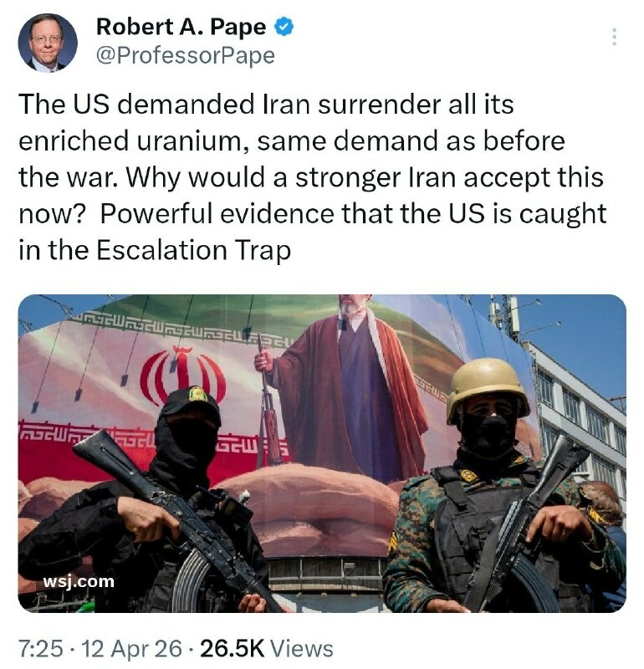Click the 7:25 post timestamp

pyautogui.click(x=40, y=648)
